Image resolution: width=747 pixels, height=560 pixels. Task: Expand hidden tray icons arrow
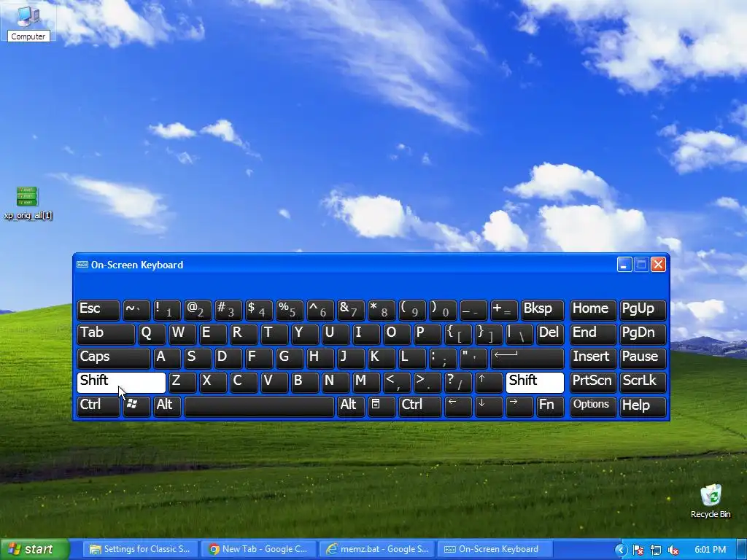click(x=621, y=550)
